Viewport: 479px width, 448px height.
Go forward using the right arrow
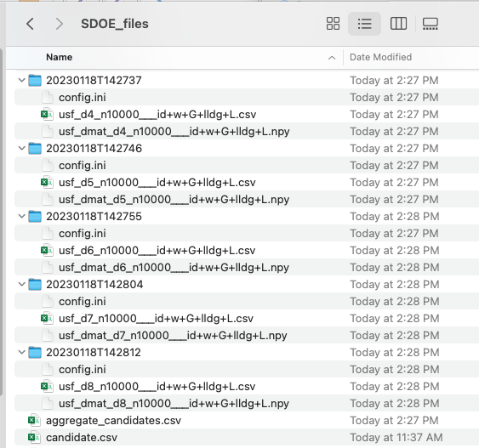[60, 24]
